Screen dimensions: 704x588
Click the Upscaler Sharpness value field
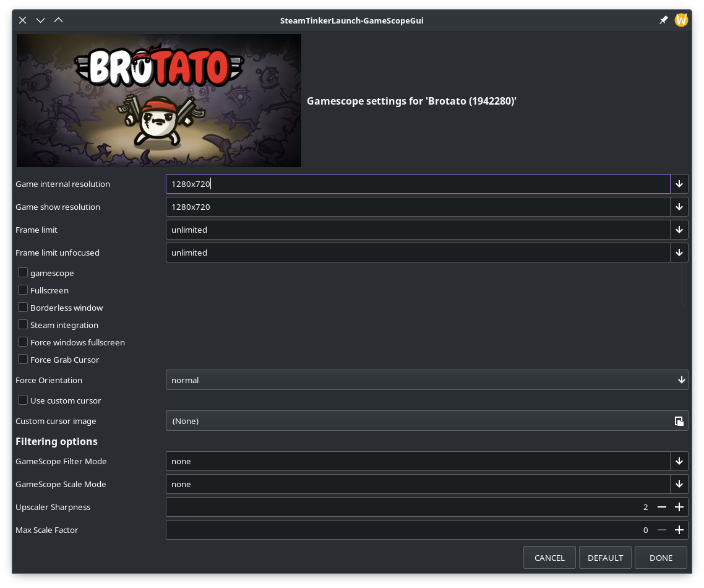410,507
